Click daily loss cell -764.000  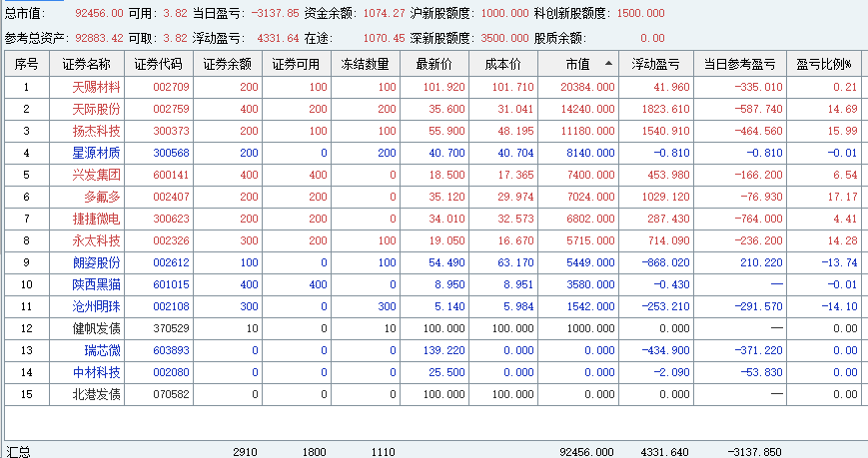758,219
